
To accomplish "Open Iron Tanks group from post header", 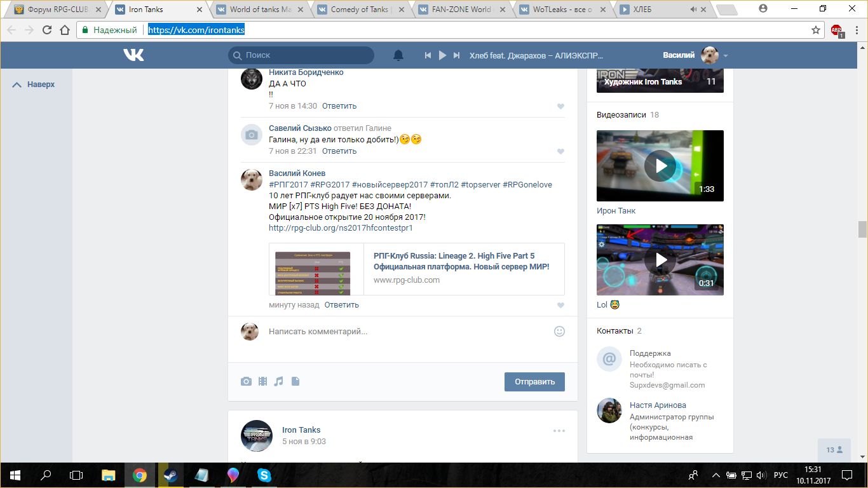I will [x=301, y=430].
